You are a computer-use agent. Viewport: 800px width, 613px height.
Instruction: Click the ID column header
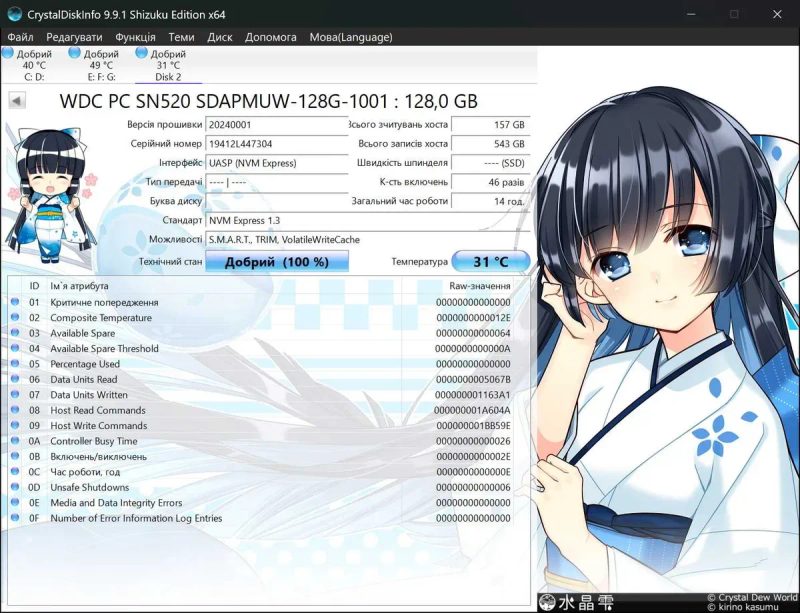click(34, 286)
